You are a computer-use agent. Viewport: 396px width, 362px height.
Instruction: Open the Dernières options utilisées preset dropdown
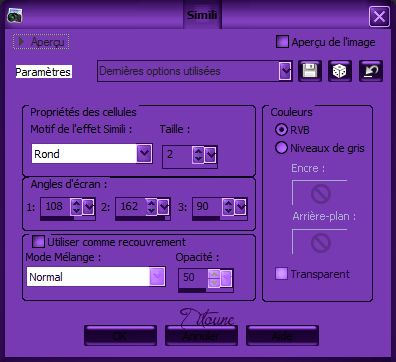point(285,71)
